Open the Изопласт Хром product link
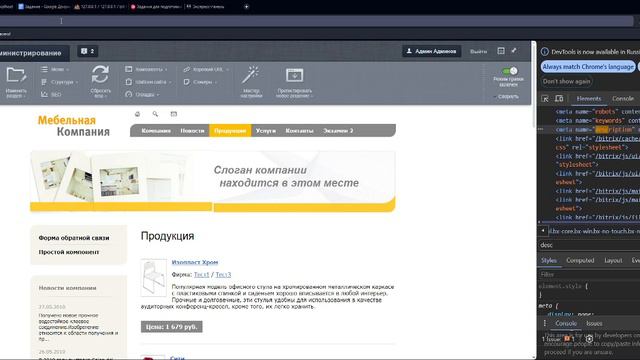This screenshot has width=640, height=360. (x=195, y=262)
